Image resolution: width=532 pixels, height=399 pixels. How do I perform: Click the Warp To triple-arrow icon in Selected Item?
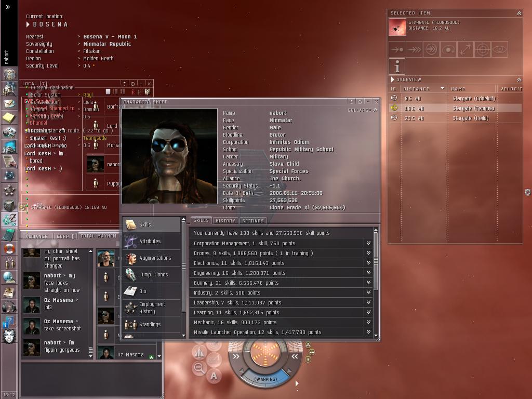click(x=414, y=49)
